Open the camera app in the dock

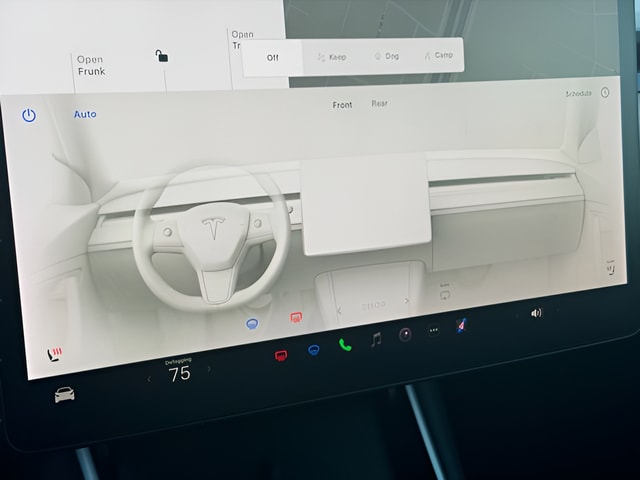(405, 335)
